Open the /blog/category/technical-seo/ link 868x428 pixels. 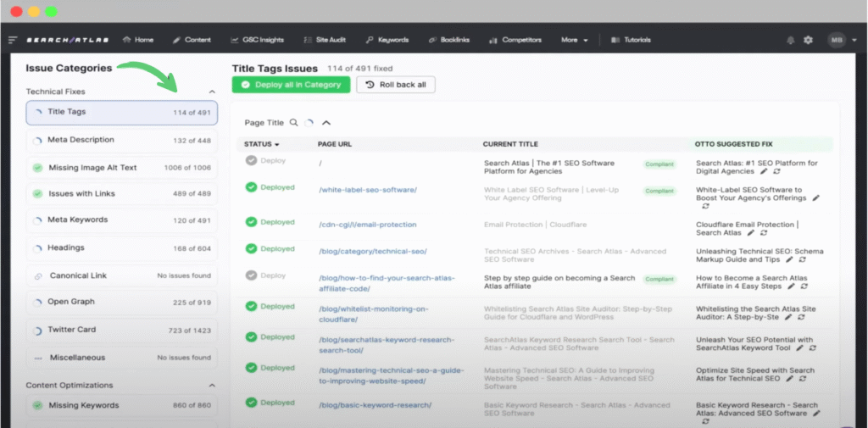[x=373, y=252]
